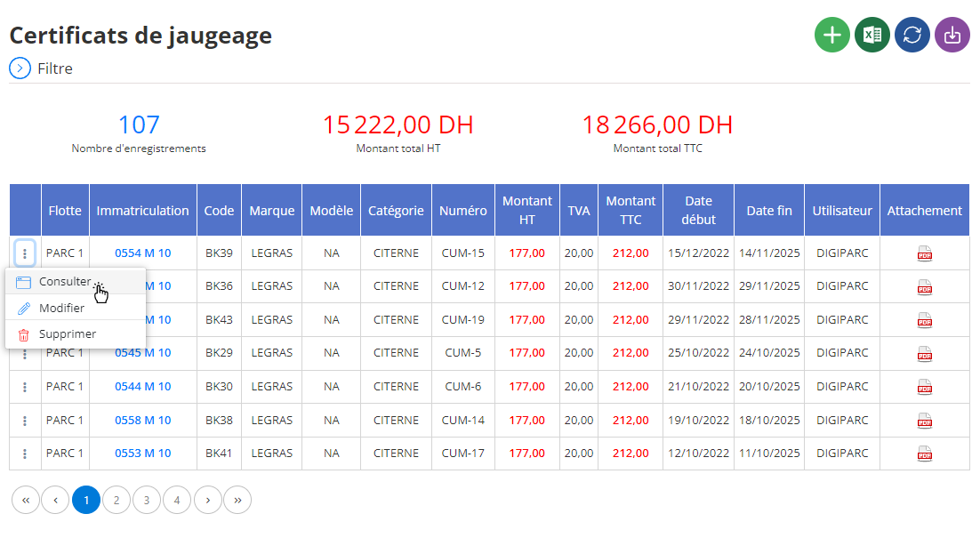980x538 pixels.
Task: Sort by Modèle column header
Action: pyautogui.click(x=331, y=211)
